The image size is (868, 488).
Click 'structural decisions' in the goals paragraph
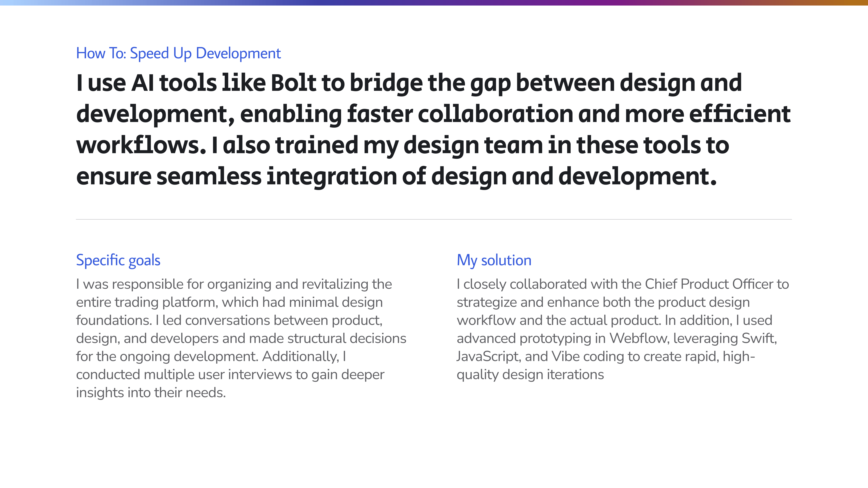click(x=347, y=338)
